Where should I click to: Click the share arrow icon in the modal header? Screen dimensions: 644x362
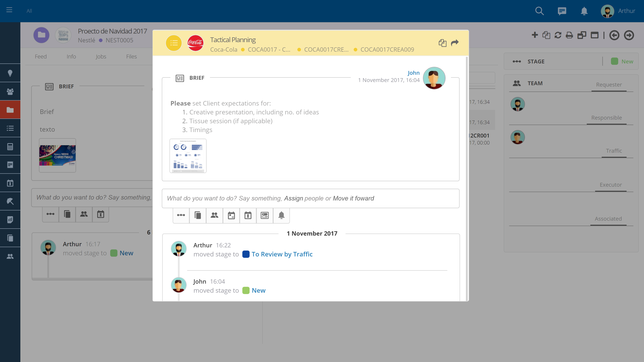tap(455, 43)
